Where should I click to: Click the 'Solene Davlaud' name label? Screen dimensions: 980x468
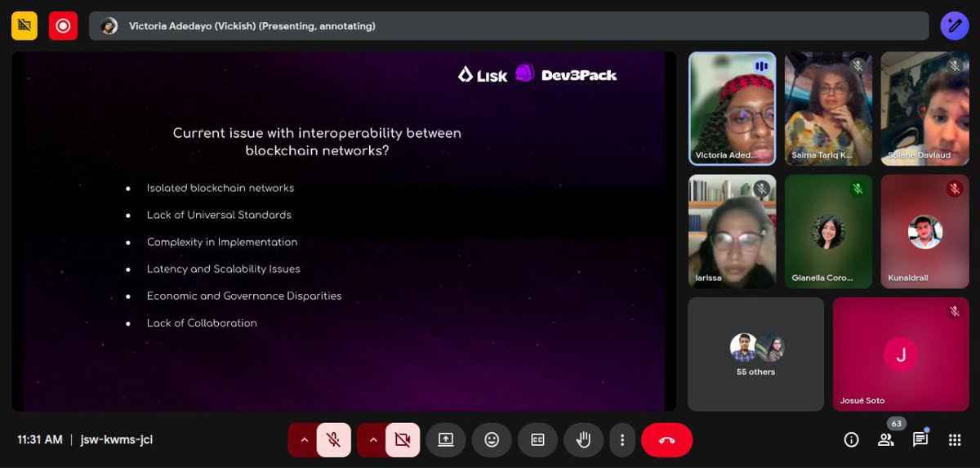pos(919,155)
